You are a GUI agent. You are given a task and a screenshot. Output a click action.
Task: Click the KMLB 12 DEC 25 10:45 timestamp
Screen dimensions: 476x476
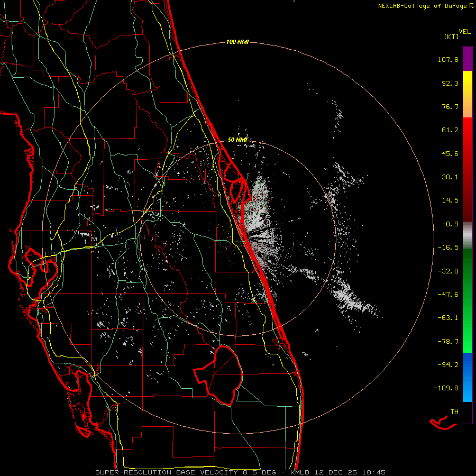click(338, 472)
